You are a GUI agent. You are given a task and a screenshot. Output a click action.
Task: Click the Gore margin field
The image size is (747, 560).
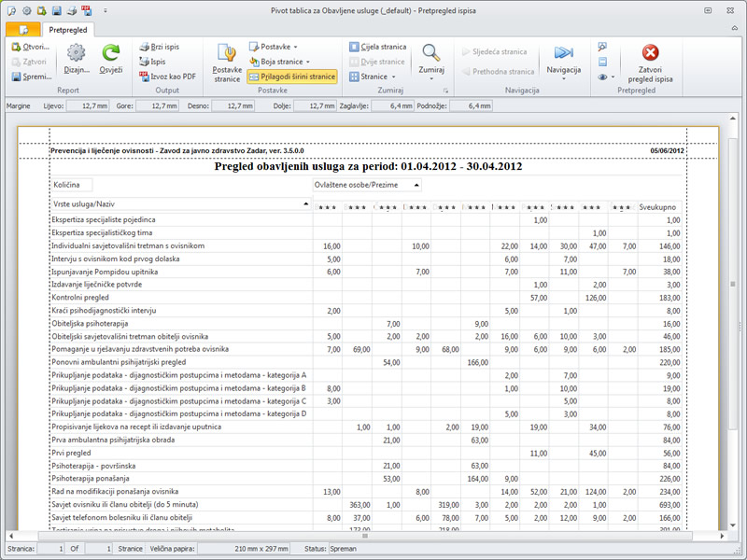coord(157,105)
